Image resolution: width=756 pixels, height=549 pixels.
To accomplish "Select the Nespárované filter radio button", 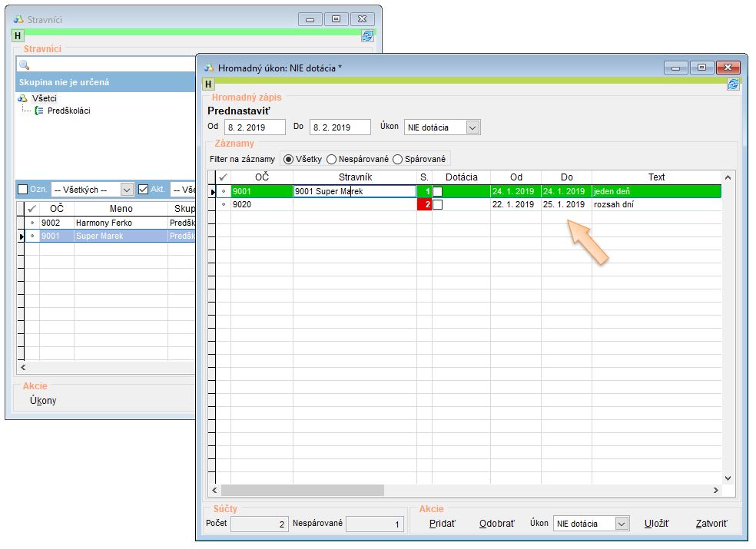I will click(332, 159).
